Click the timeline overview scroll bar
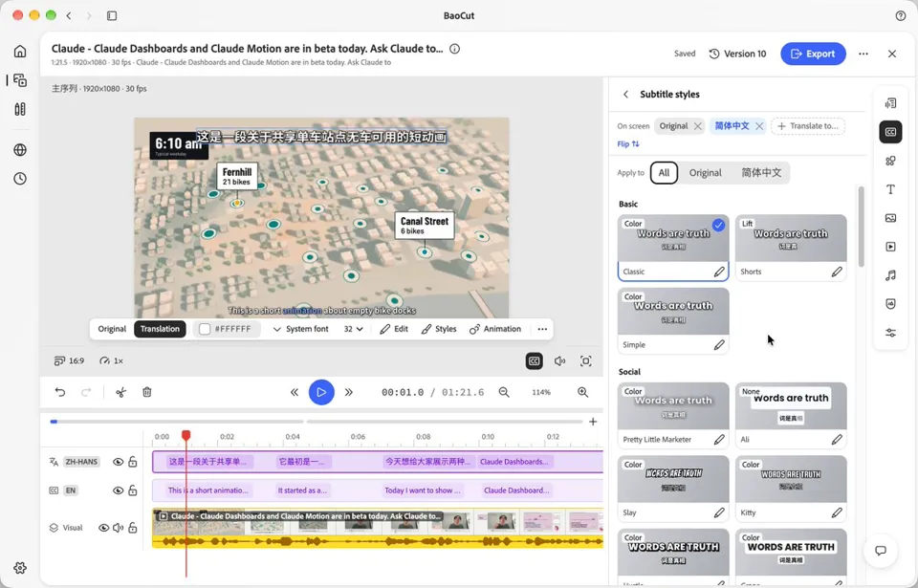 tap(317, 422)
